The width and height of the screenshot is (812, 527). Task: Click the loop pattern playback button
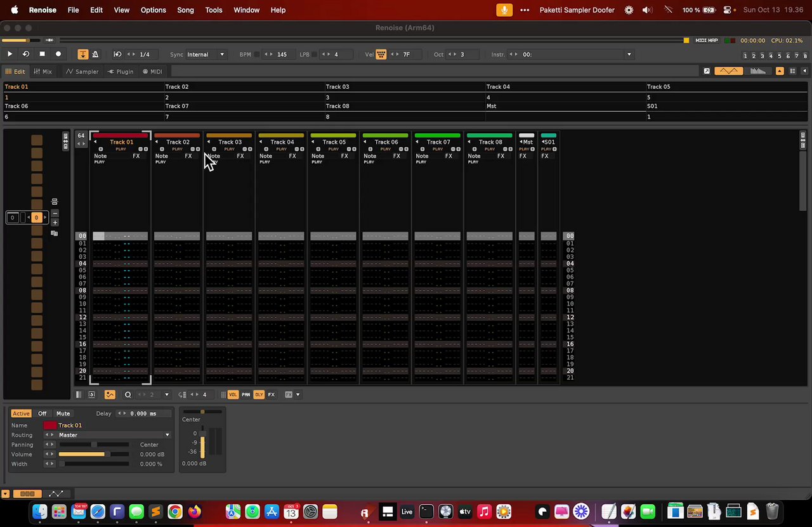[26, 55]
